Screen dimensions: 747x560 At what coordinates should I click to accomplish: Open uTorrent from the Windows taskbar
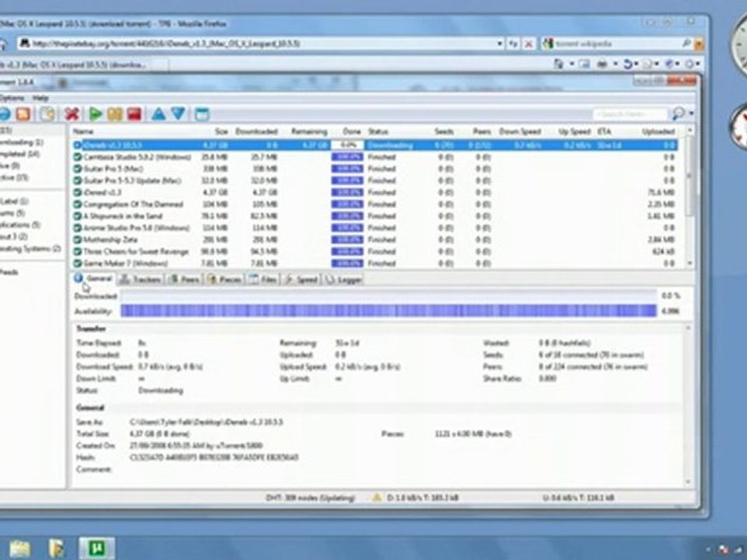point(96,548)
